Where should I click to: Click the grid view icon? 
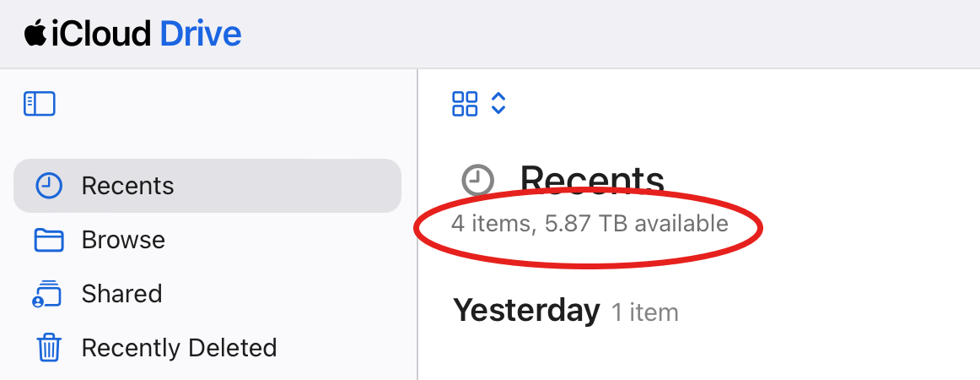click(465, 104)
